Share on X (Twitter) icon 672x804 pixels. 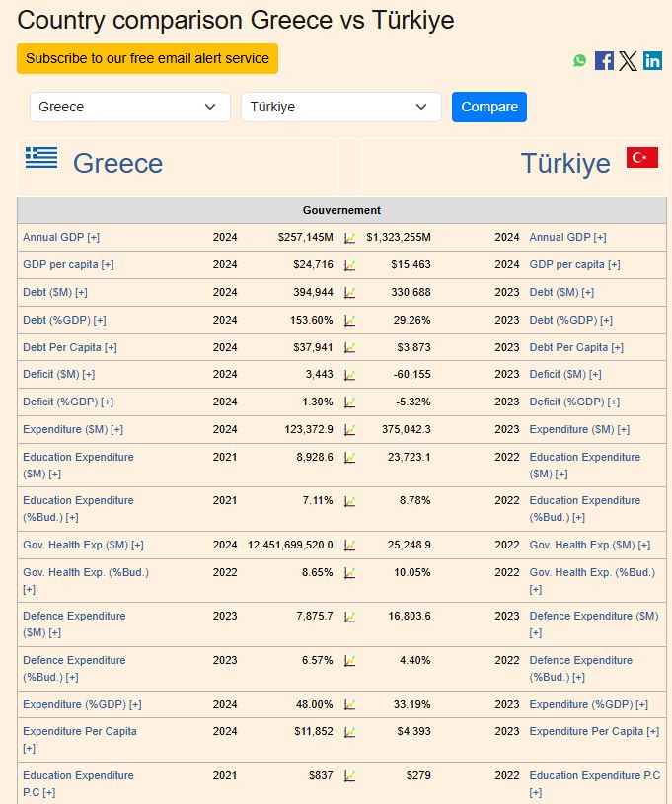click(x=629, y=61)
